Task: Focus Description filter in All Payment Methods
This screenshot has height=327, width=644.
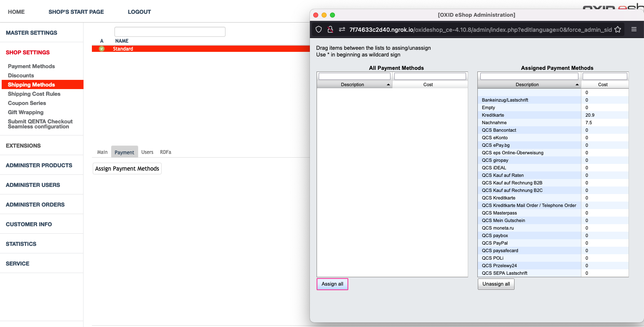Action: (x=355, y=76)
